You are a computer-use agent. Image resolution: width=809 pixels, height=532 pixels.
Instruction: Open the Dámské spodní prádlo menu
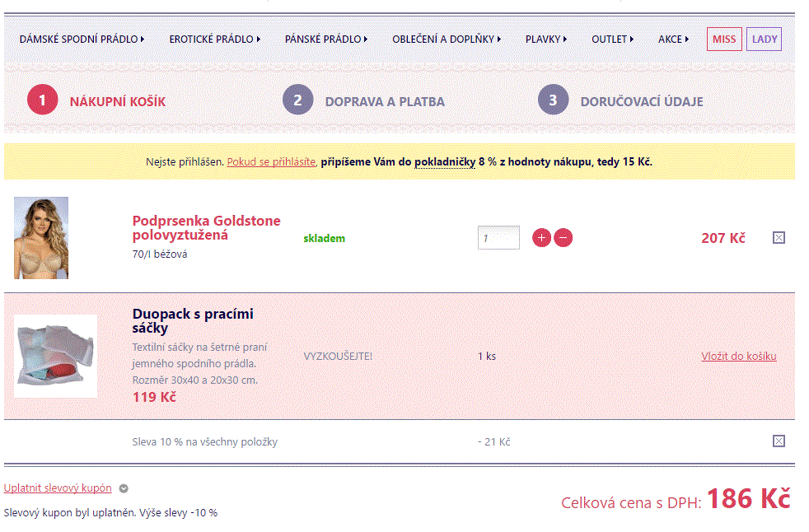(82, 40)
